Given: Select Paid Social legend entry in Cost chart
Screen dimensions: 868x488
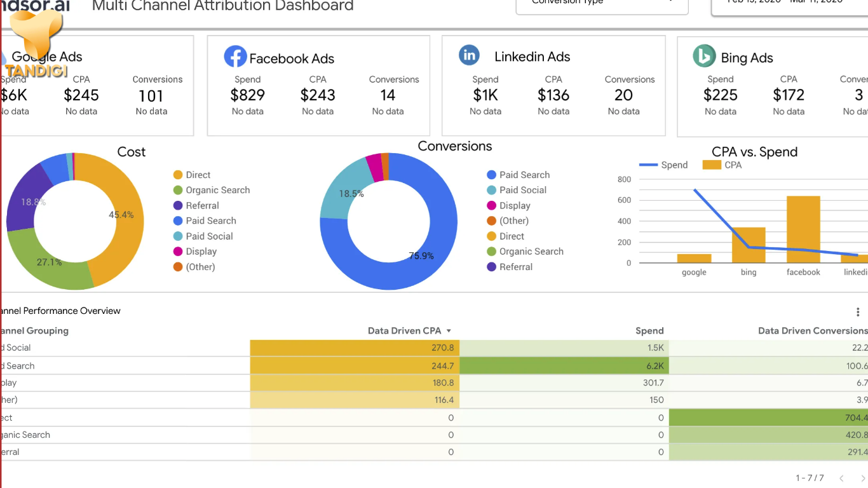Looking at the screenshot, I should point(203,236).
